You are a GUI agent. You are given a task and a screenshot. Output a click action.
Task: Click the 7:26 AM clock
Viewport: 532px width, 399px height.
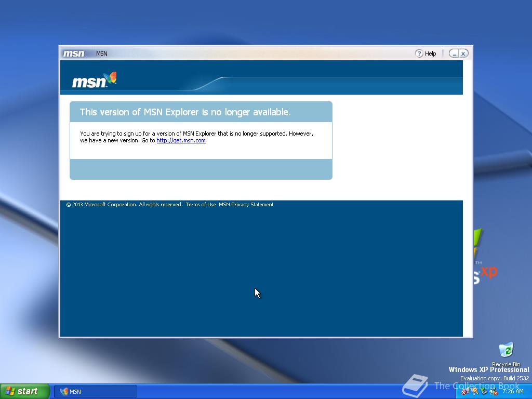click(513, 391)
